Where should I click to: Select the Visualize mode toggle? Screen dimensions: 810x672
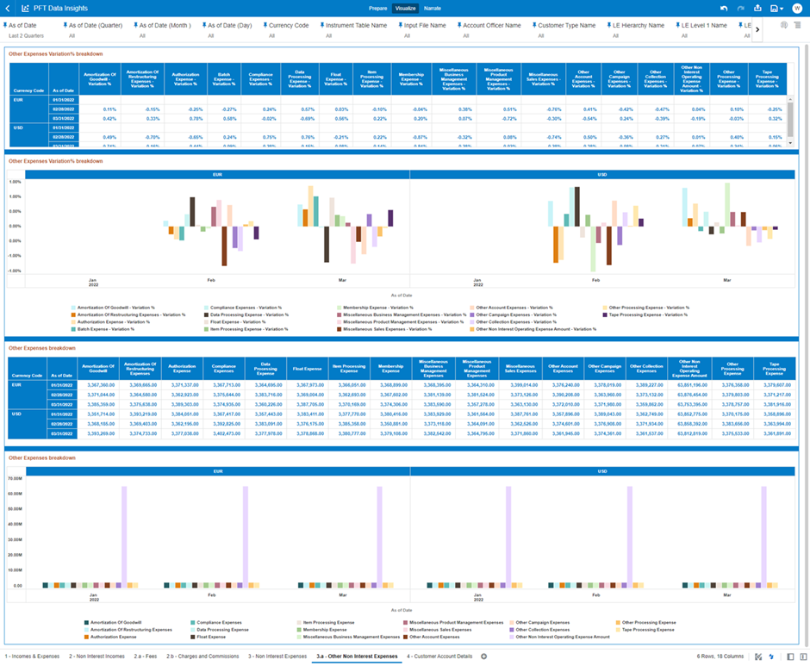pyautogui.click(x=407, y=8)
